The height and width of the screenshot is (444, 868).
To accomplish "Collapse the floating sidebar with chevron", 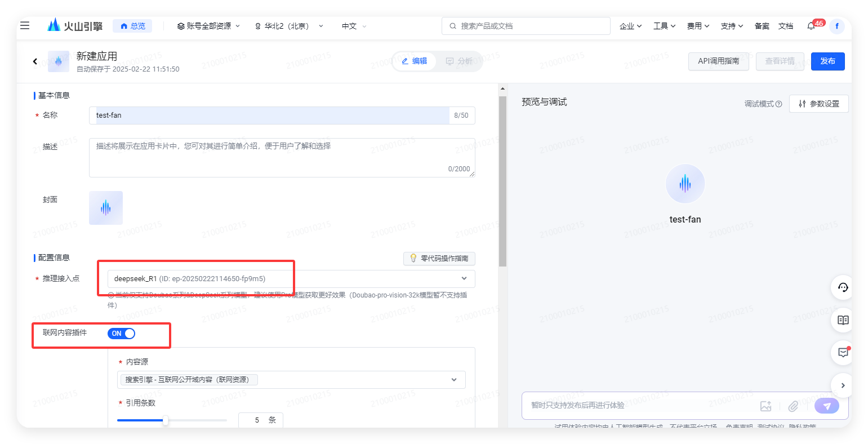I will tap(843, 385).
